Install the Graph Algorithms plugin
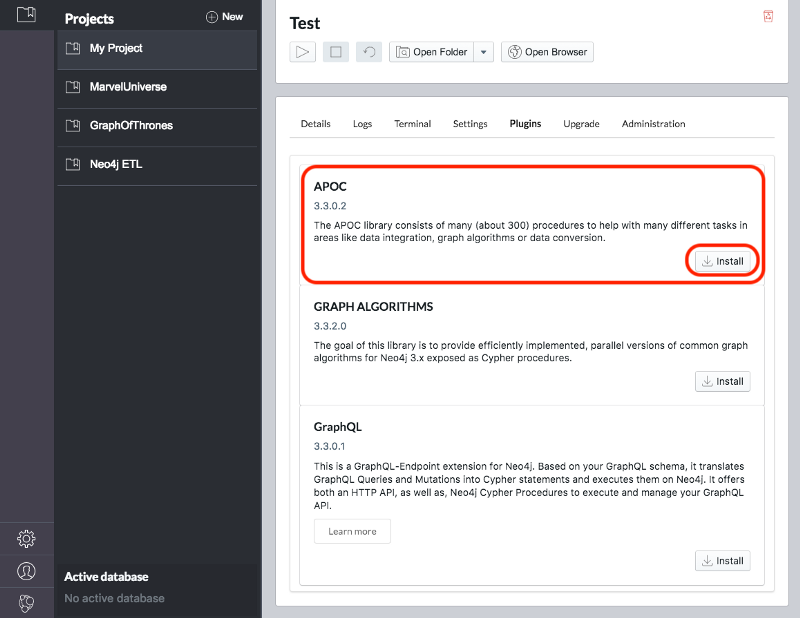The image size is (800, 618). [722, 381]
